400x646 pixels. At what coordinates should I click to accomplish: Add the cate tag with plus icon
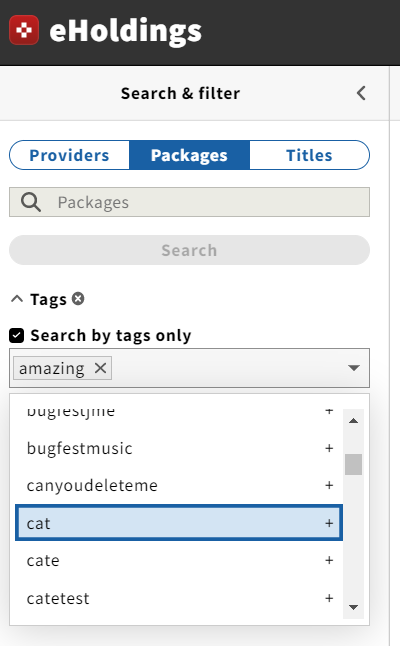(x=329, y=560)
